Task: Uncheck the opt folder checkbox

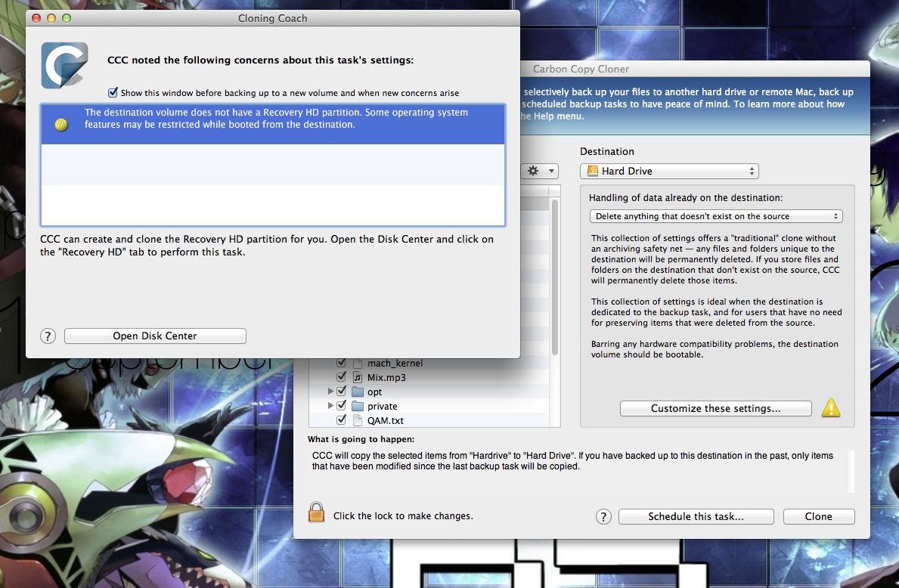Action: point(341,391)
